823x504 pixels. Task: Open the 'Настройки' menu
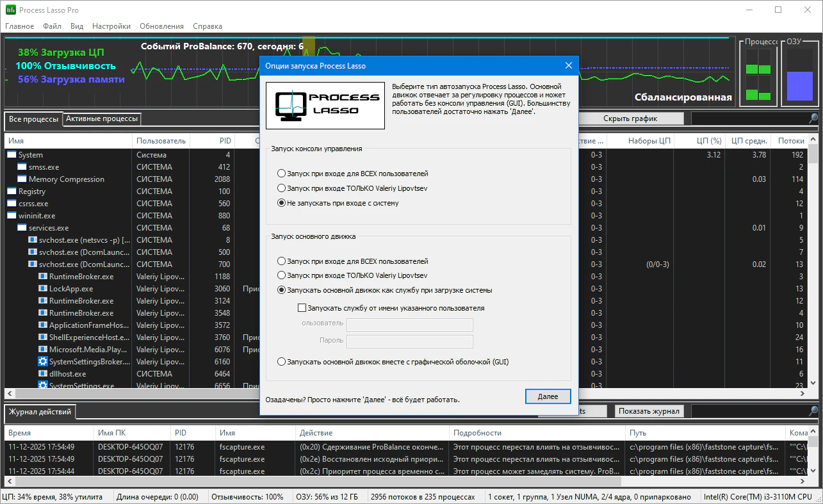[111, 26]
